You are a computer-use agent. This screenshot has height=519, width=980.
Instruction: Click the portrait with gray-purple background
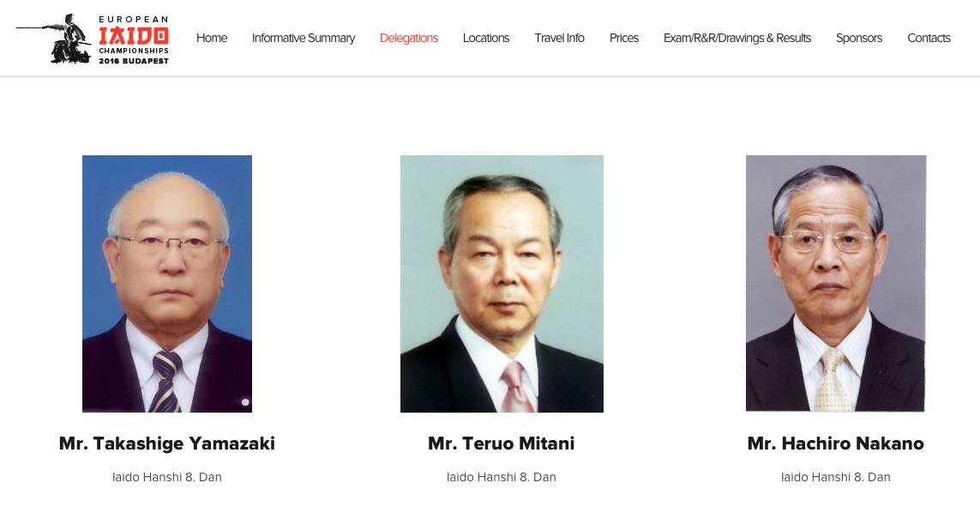(836, 283)
